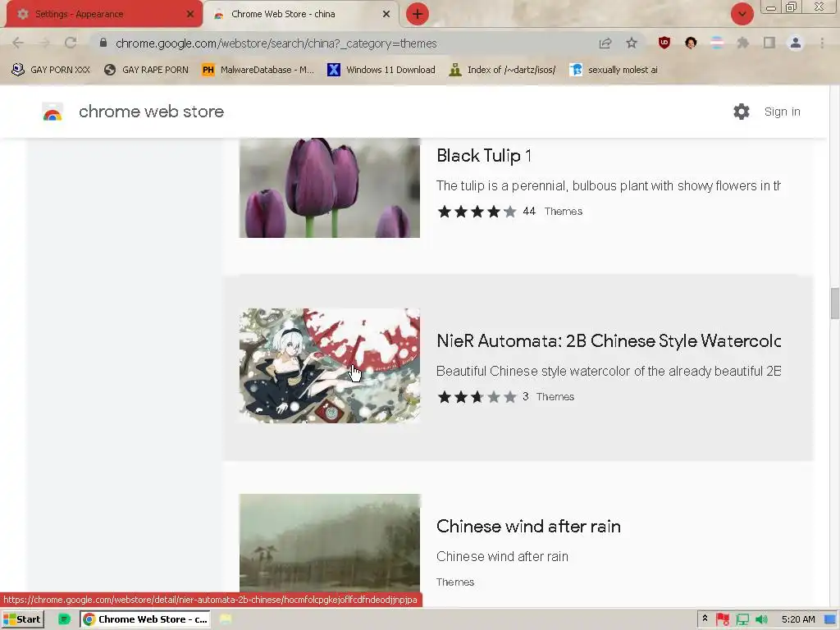Click the show desktop button
Image resolution: width=840 pixels, height=630 pixels.
pos(830,619)
